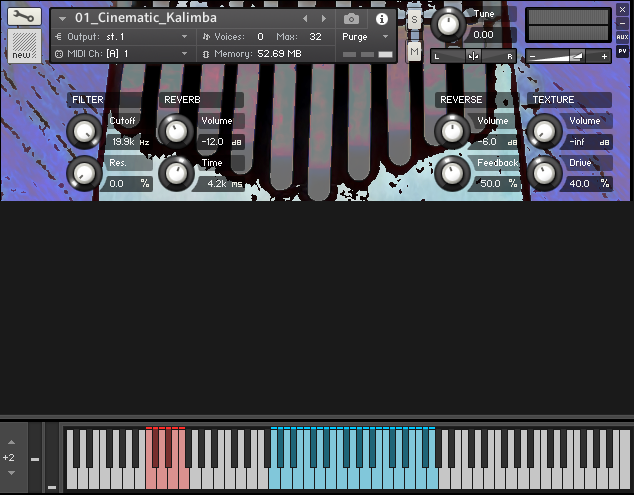The width and height of the screenshot is (634, 495).
Task: Click the pan slider between L and R
Action: pos(473,57)
